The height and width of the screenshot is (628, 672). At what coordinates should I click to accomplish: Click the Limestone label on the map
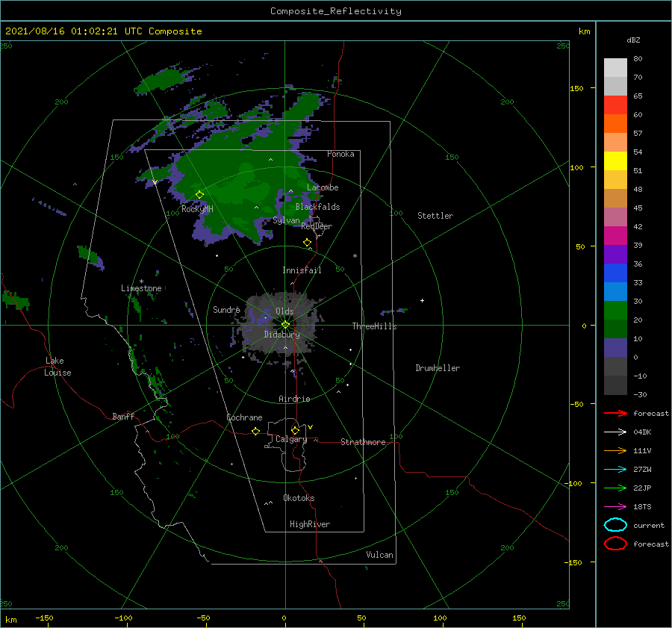tap(141, 288)
